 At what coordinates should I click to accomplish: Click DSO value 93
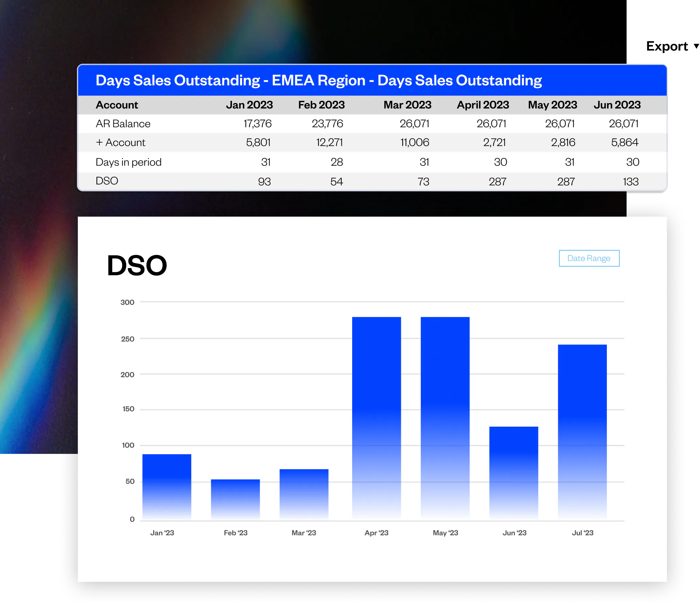point(264,182)
